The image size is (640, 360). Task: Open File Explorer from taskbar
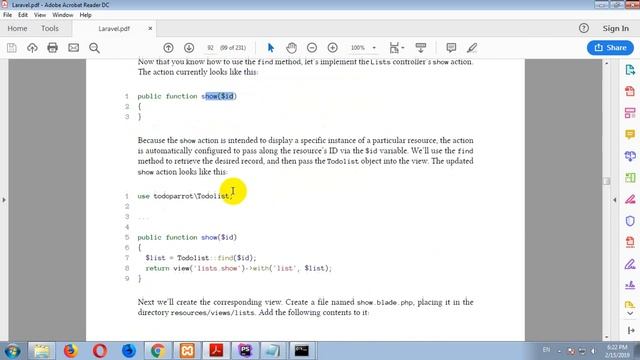41,351
